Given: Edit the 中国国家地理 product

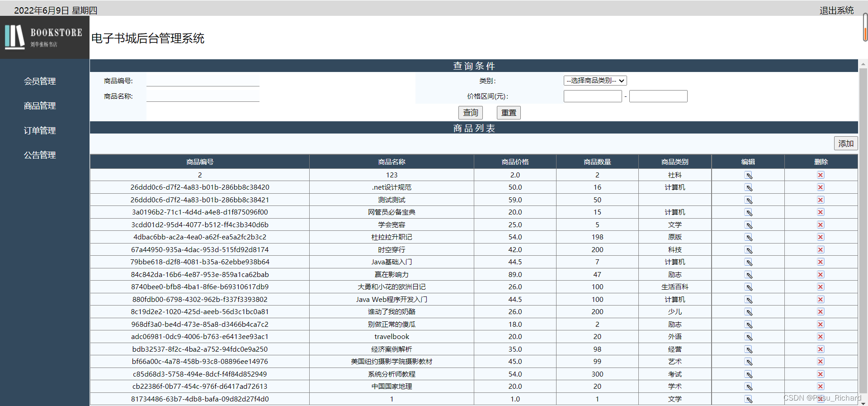Looking at the screenshot, I should point(749,387).
